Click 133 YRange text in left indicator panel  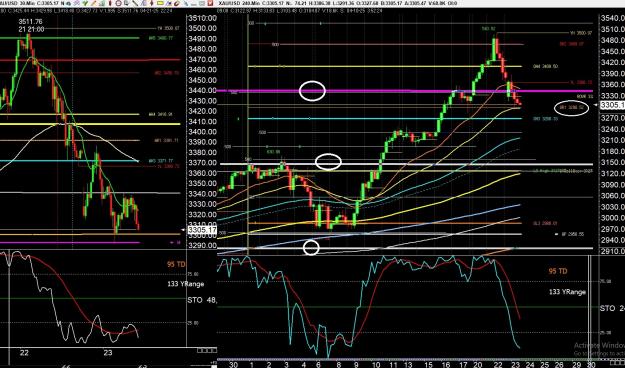tap(186, 284)
